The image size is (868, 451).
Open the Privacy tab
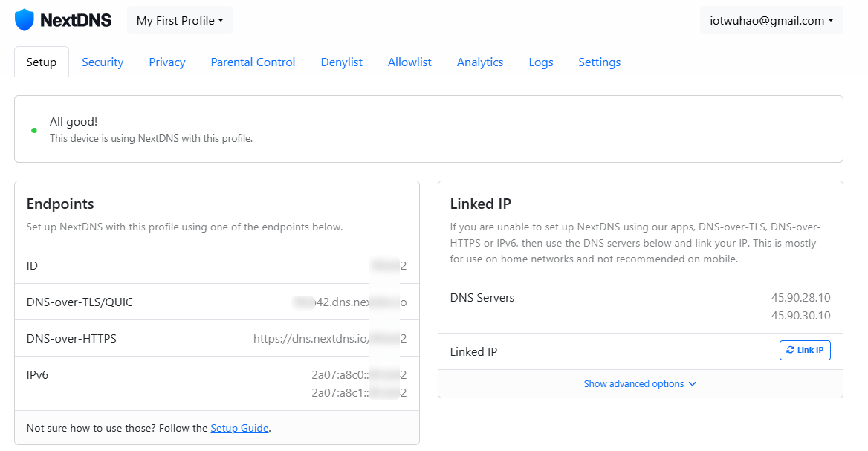pyautogui.click(x=167, y=62)
